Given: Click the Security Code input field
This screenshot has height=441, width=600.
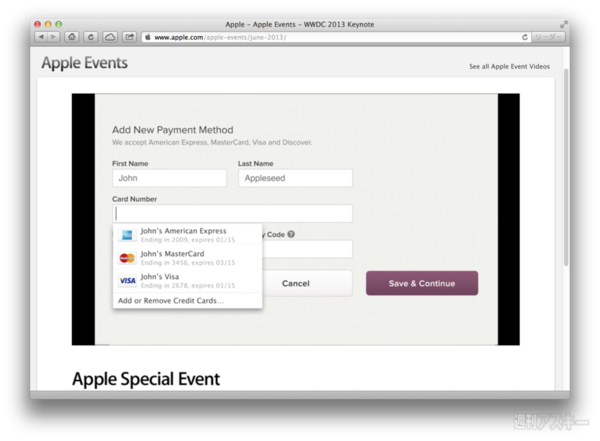Looking at the screenshot, I should [x=307, y=249].
